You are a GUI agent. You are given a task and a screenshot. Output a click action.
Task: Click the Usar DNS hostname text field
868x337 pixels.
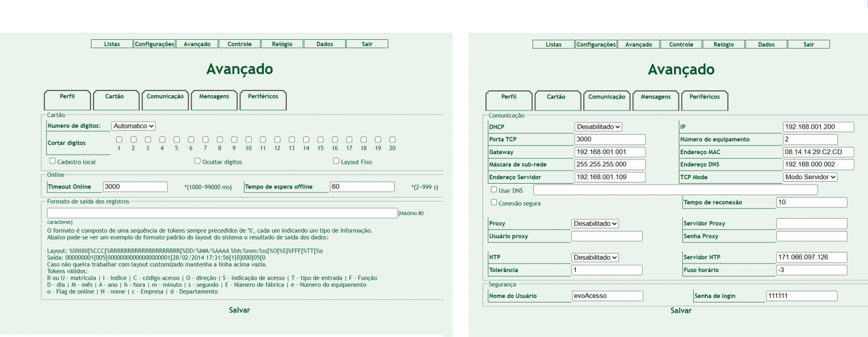point(675,190)
